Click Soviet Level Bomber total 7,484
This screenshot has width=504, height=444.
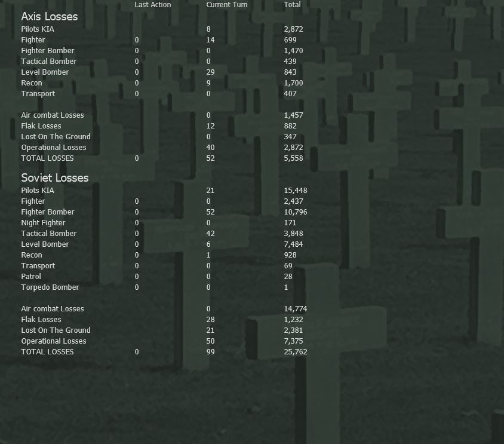[x=293, y=244]
